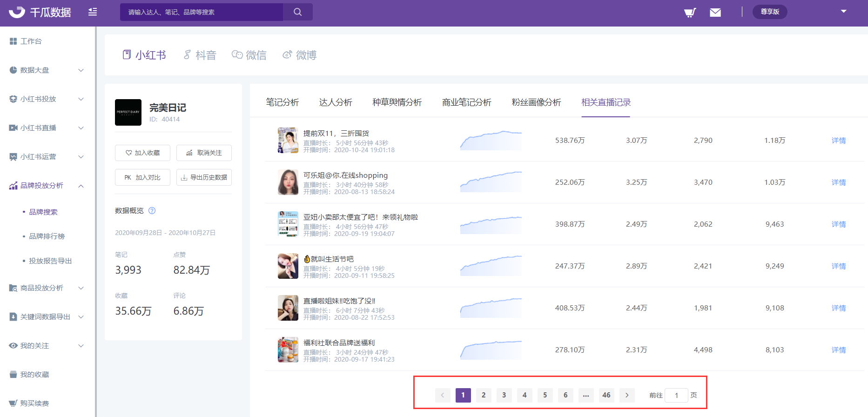Click the 数据大盘 pie chart icon
Screen dimensions: 868x417
point(13,70)
